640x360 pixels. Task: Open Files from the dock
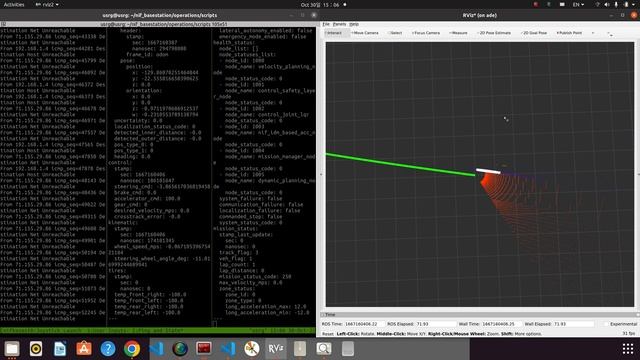click(x=12, y=349)
